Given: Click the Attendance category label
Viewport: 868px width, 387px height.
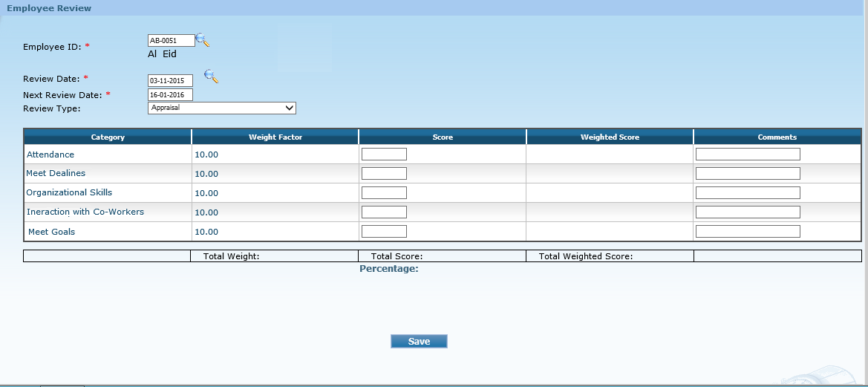Looking at the screenshot, I should [x=50, y=155].
